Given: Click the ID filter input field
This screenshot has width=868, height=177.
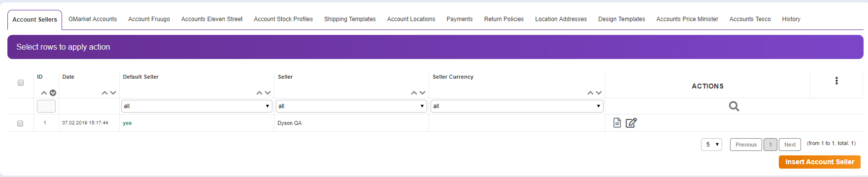Looking at the screenshot, I should coord(46,106).
